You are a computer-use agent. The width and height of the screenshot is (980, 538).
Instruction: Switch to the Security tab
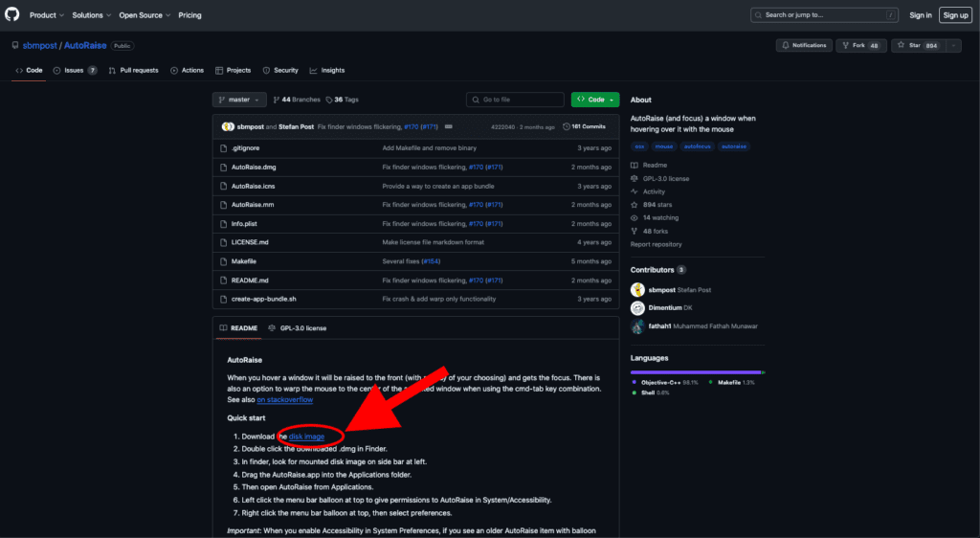[280, 71]
